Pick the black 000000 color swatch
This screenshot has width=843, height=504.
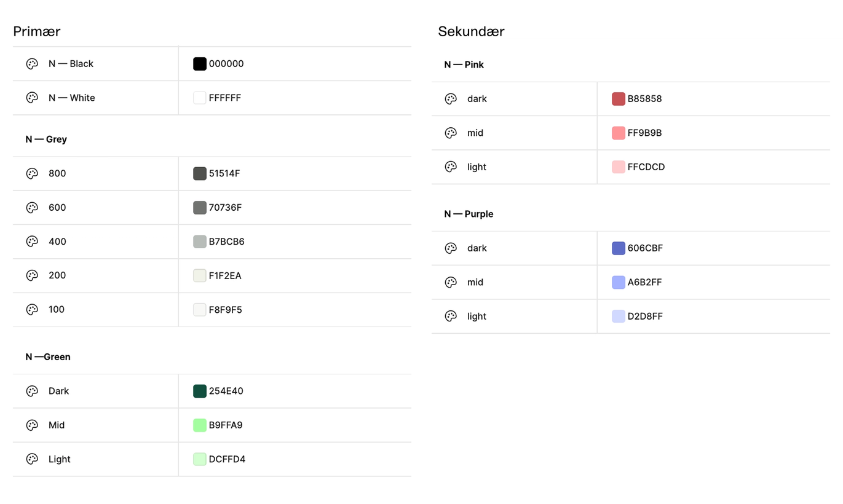pyautogui.click(x=200, y=64)
